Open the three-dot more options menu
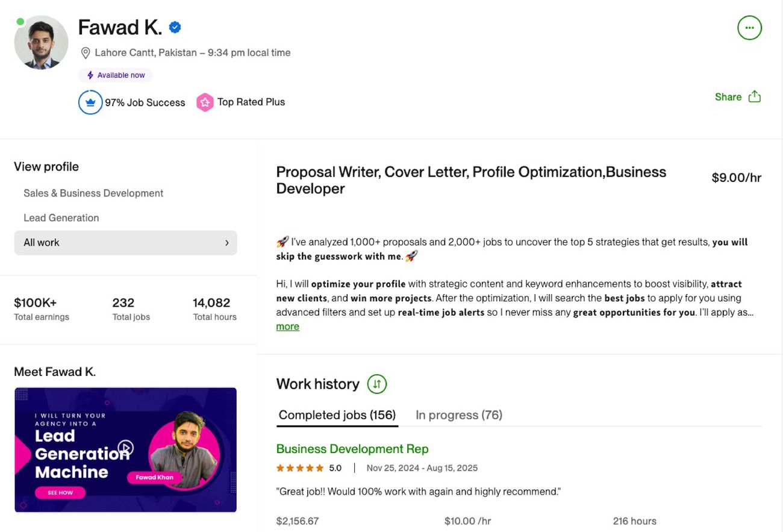The image size is (783, 532). coord(749,28)
